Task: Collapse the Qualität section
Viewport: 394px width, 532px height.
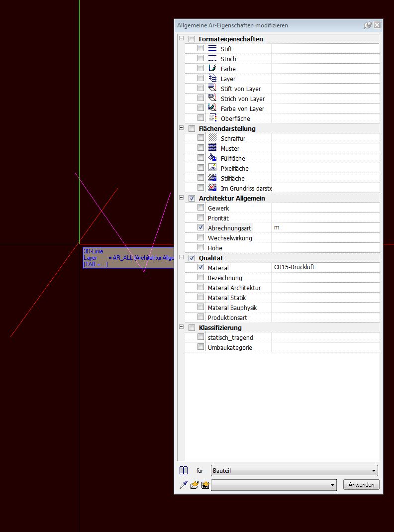Action: (182, 257)
